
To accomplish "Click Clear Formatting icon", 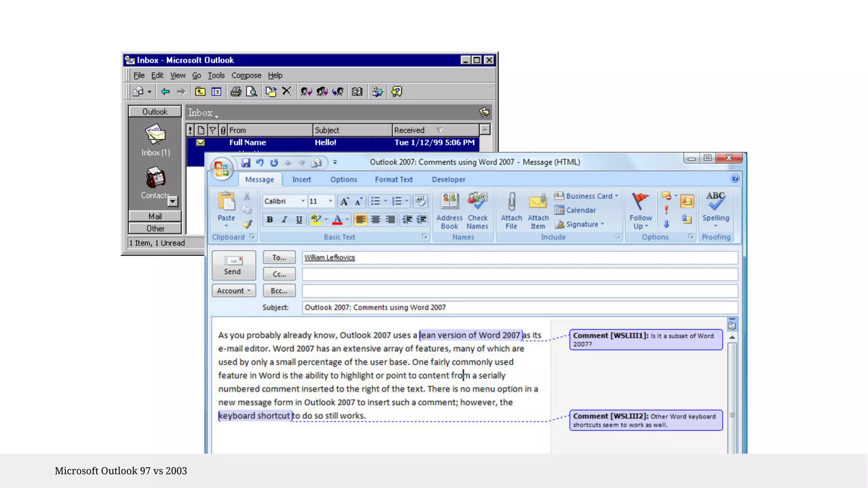I will [x=420, y=201].
